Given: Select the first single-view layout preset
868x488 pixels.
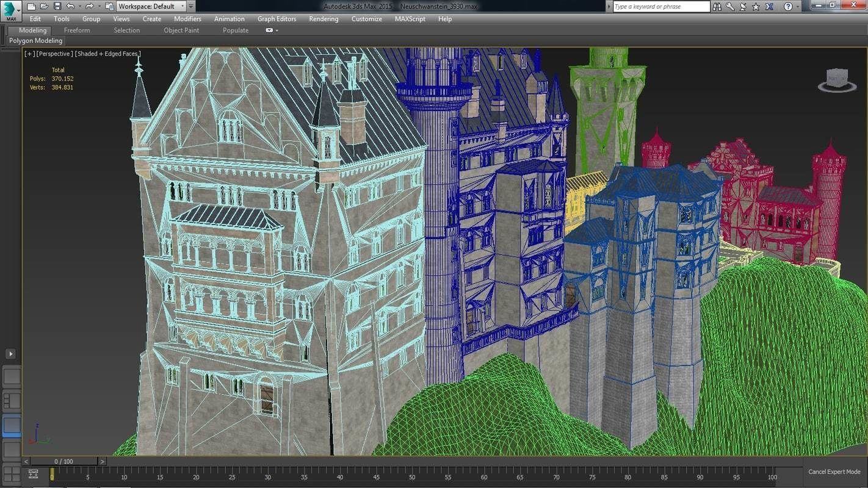Looking at the screenshot, I should click(12, 376).
